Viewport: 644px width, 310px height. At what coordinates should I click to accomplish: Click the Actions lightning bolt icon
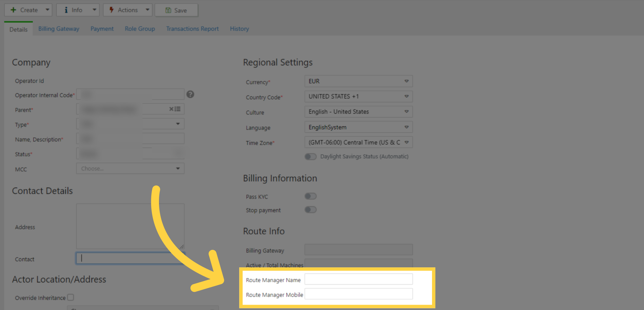click(112, 10)
